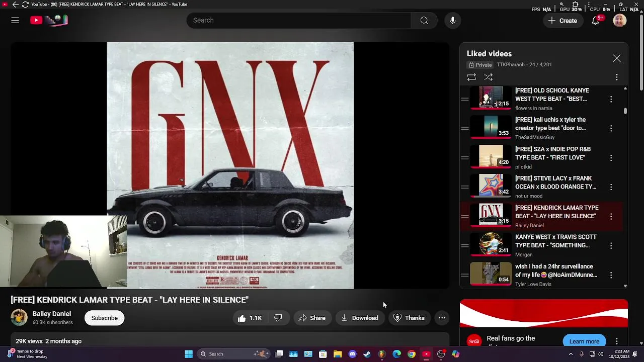The width and height of the screenshot is (644, 362).
Task: Open options for KENDRICK LAMAR playlist entry
Action: [x=611, y=217]
